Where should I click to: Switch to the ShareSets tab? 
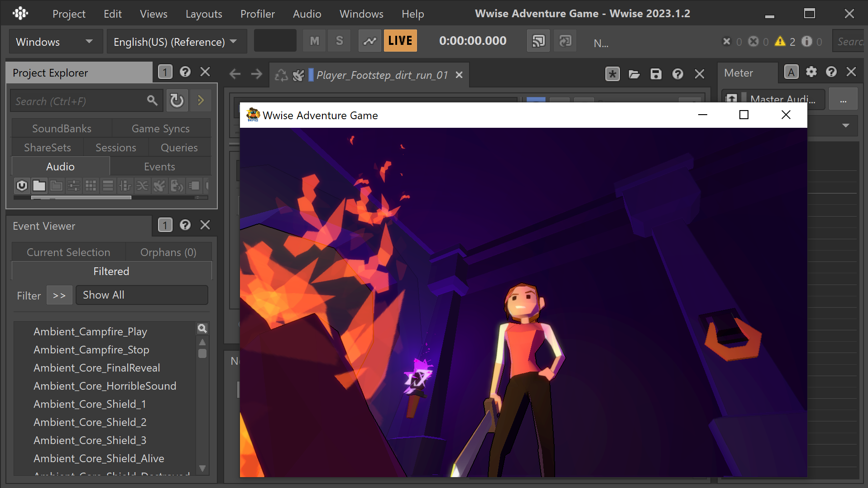48,148
